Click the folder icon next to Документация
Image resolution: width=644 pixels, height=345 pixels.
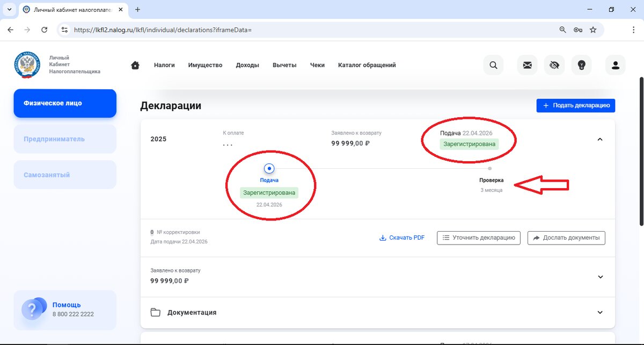pyautogui.click(x=155, y=312)
